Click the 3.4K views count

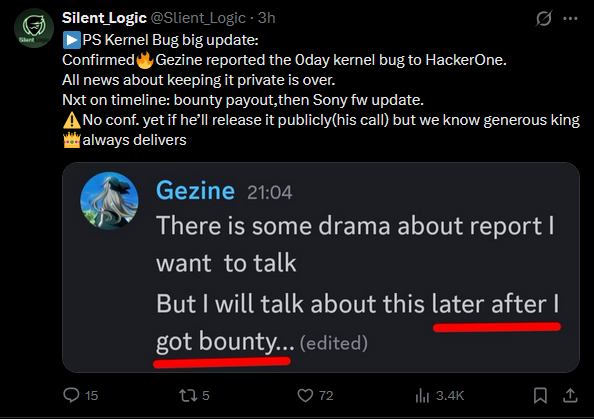point(450,396)
